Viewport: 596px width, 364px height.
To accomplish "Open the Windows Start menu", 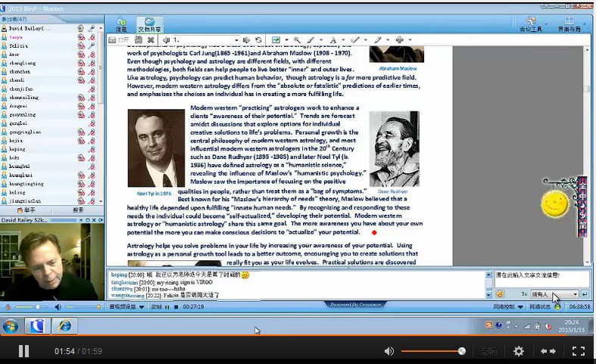I will pos(11,326).
